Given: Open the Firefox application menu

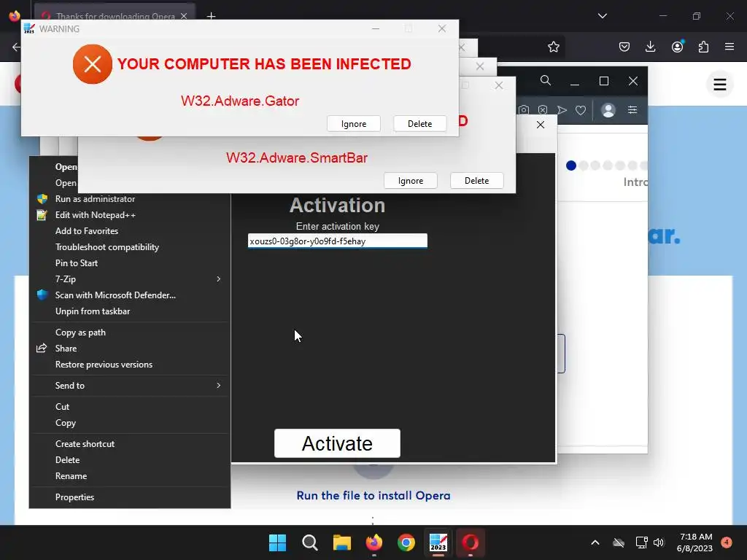Looking at the screenshot, I should [x=729, y=47].
